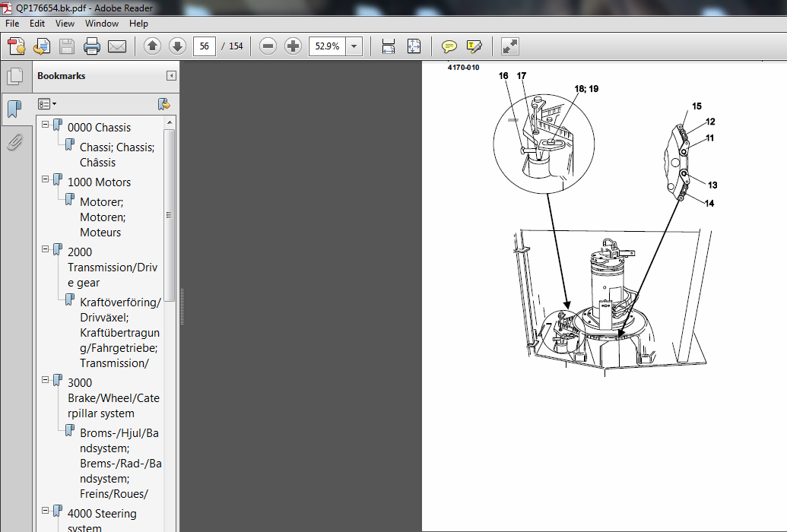Collapse the 3000 Brake/Wheel/Caterpillar bookmark

pos(45,379)
